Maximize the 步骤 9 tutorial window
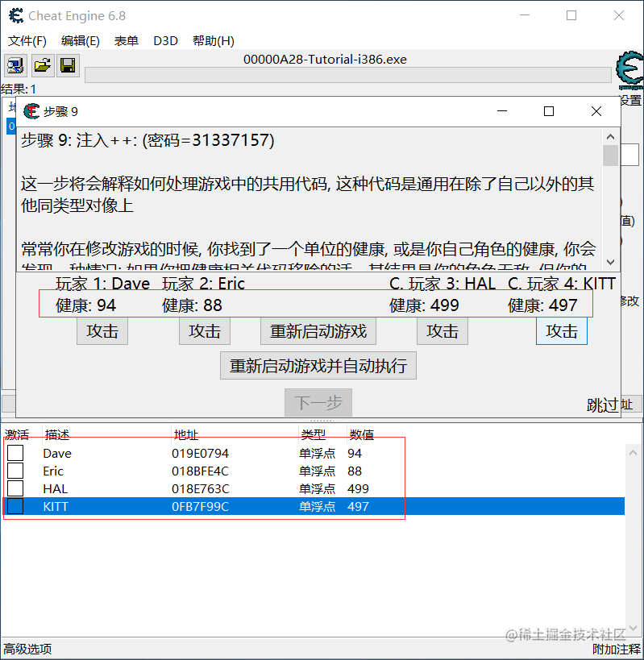 pos(549,111)
